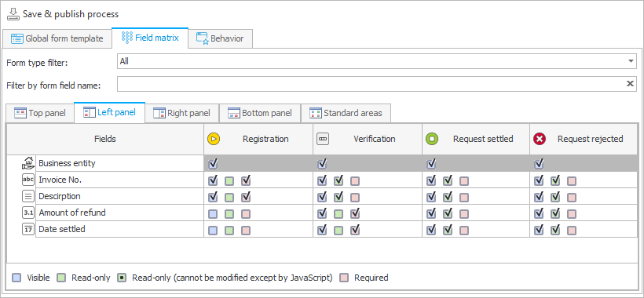This screenshot has height=298, width=644.
Task: Click the Request rejected column header
Action: point(584,139)
